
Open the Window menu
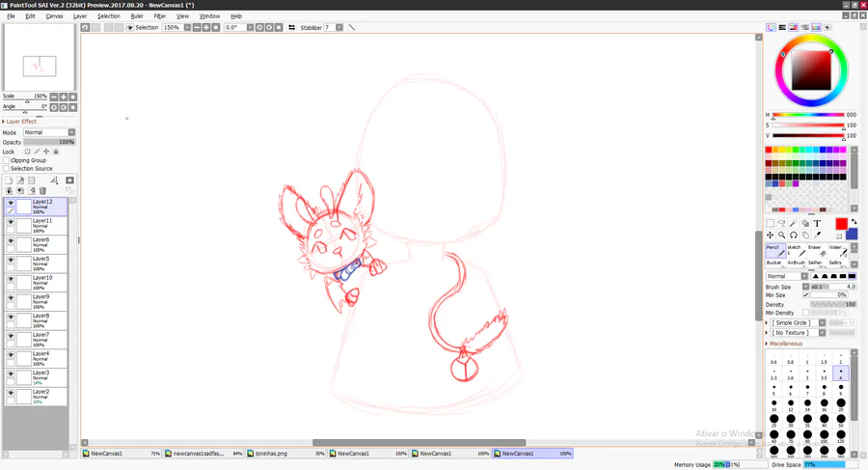209,16
